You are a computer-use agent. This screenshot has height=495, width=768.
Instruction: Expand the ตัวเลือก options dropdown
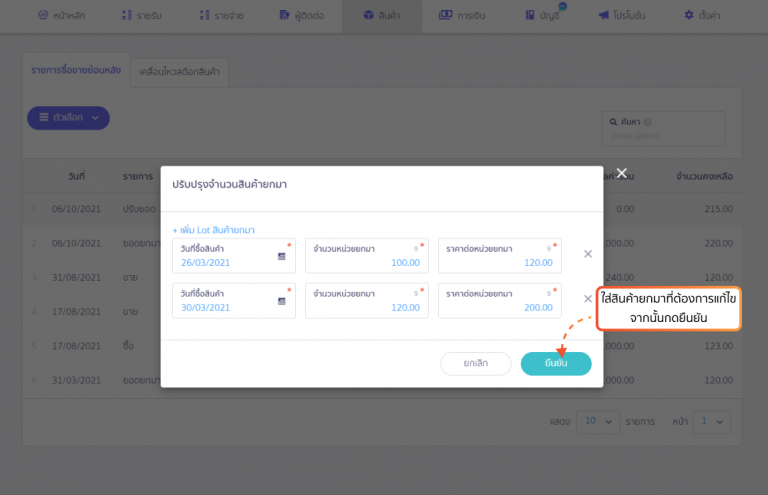[x=68, y=118]
